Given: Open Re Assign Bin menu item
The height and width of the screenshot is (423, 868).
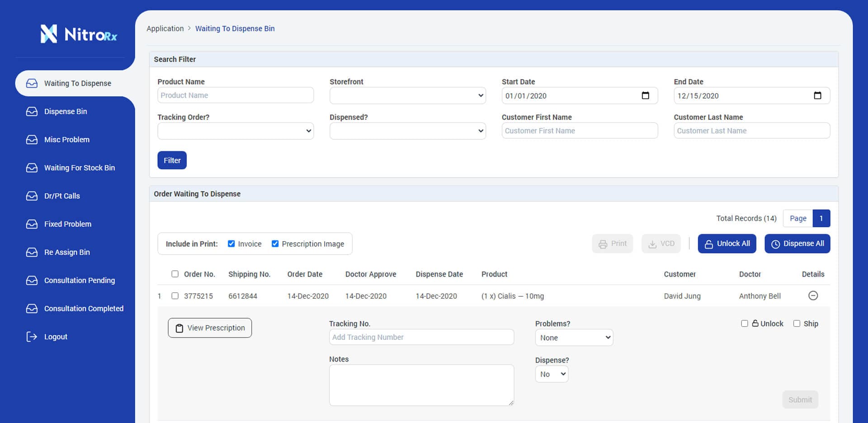Looking at the screenshot, I should tap(67, 252).
